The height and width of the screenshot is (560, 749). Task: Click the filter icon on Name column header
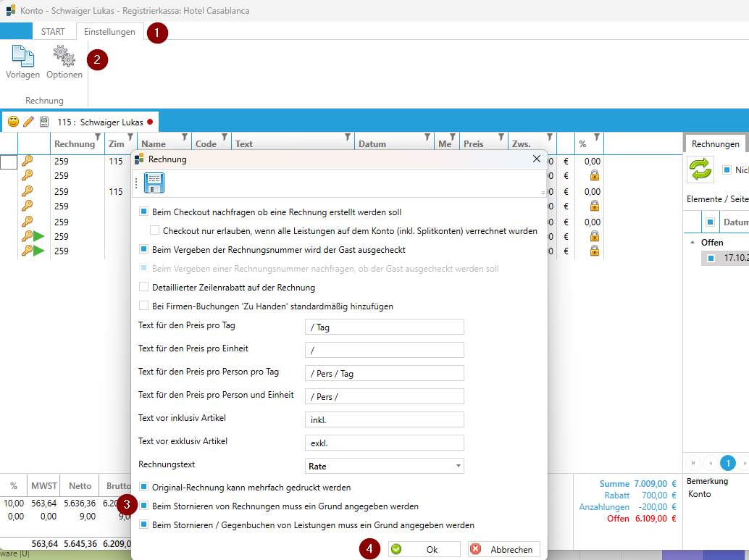tap(185, 137)
